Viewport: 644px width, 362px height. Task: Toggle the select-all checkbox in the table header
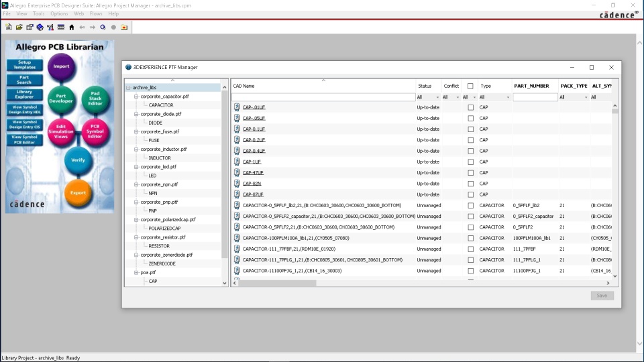470,86
